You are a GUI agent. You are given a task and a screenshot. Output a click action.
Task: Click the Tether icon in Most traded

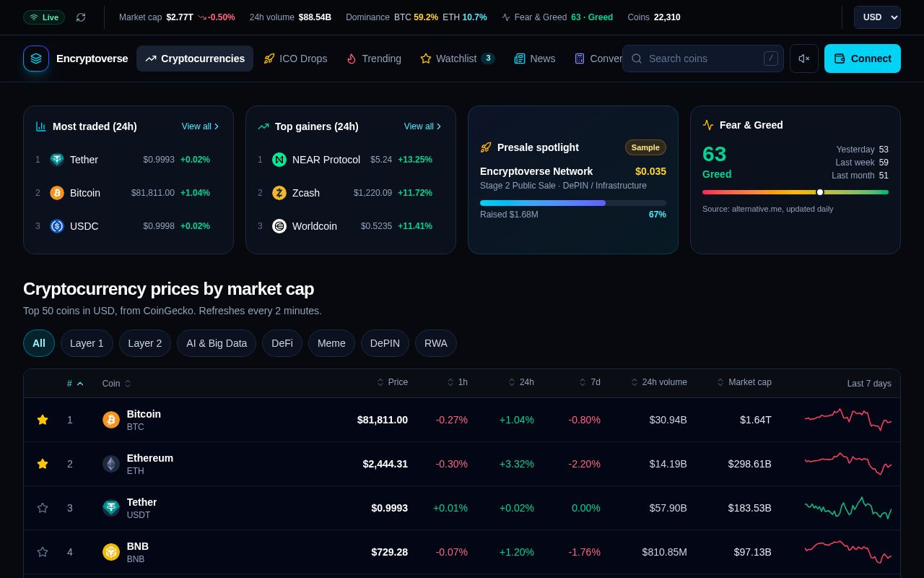(57, 160)
